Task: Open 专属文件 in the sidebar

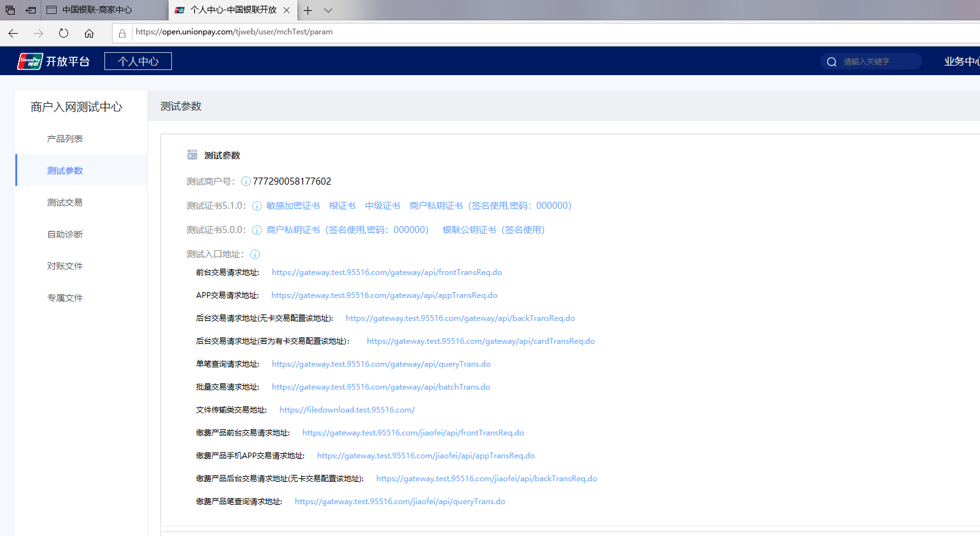Action: pos(65,298)
